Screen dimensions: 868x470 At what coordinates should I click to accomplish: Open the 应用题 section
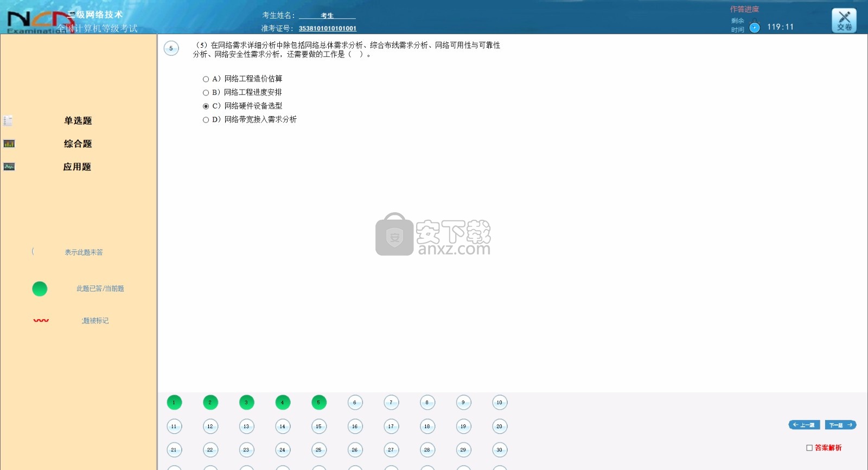tap(77, 167)
